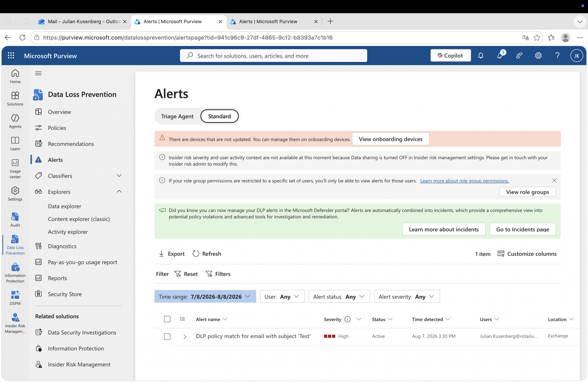This screenshot has width=588, height=382.
Task: Open a new browser tab
Action: pyautogui.click(x=330, y=22)
